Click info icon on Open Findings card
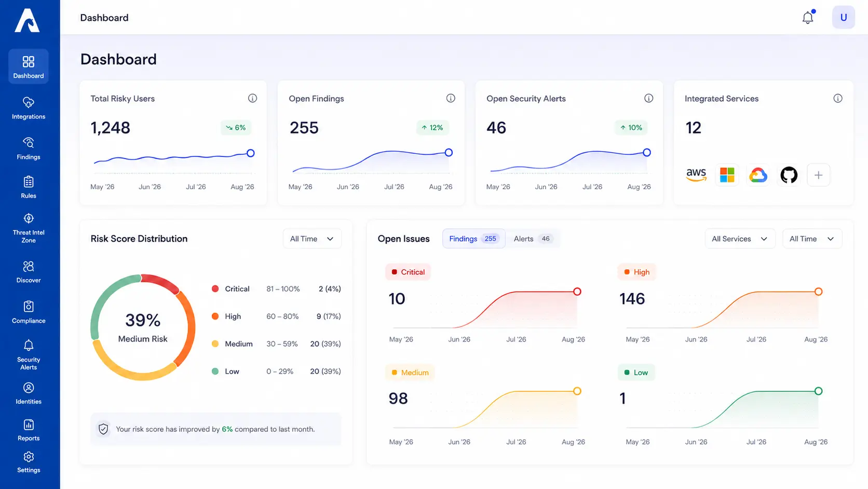The image size is (868, 489). [451, 98]
